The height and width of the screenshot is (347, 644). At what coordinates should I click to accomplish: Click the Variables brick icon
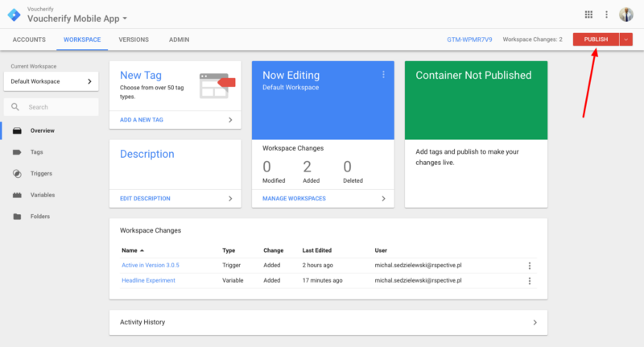(17, 195)
